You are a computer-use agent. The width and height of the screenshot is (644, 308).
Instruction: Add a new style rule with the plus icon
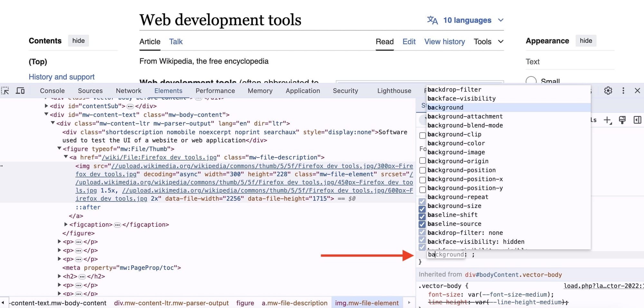[x=607, y=120]
